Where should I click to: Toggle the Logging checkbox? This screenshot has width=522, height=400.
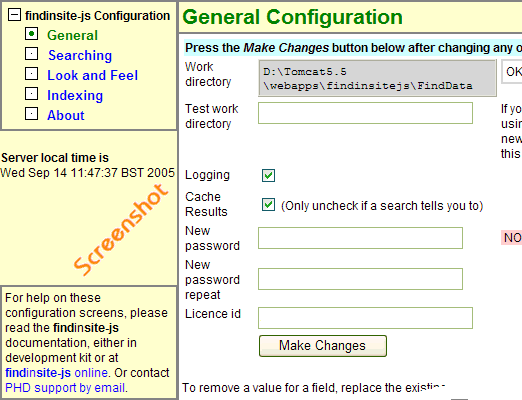click(268, 175)
